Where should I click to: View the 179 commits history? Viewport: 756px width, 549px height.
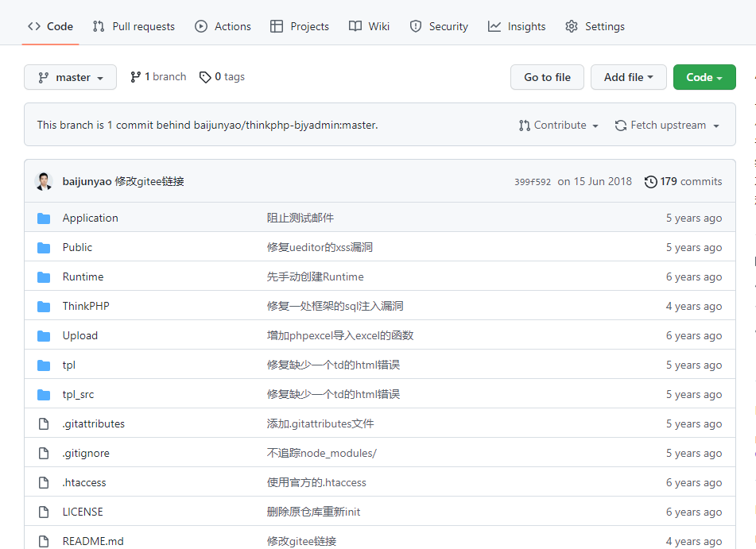[683, 181]
